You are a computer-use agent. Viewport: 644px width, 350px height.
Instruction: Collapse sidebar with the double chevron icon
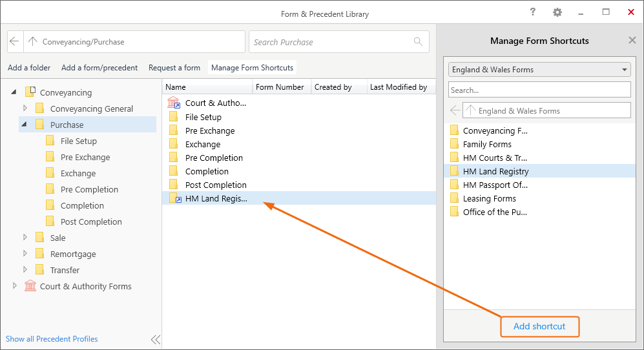(155, 339)
